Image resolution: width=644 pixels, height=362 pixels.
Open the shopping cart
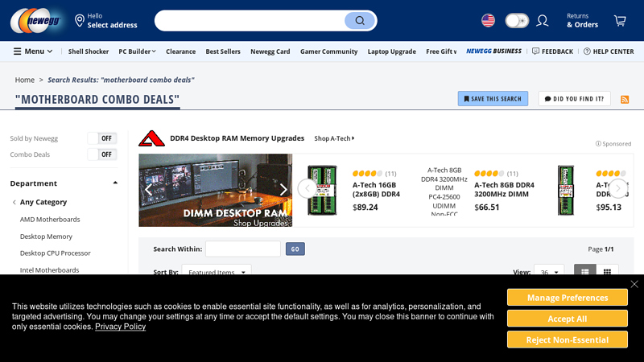[620, 21]
